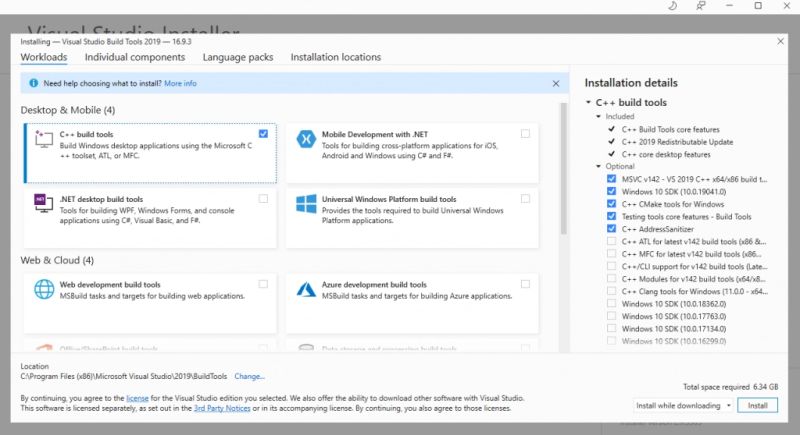800x435 pixels.
Task: Collapse the Included components section
Action: click(x=598, y=116)
